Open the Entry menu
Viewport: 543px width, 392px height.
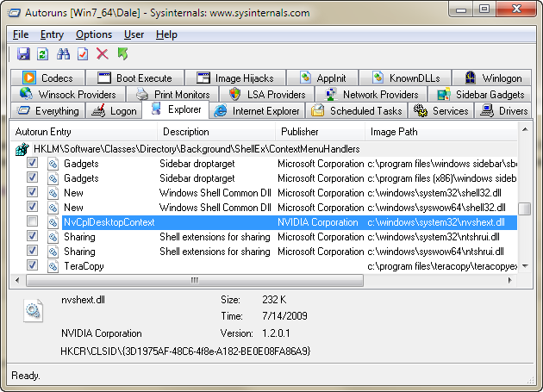52,34
